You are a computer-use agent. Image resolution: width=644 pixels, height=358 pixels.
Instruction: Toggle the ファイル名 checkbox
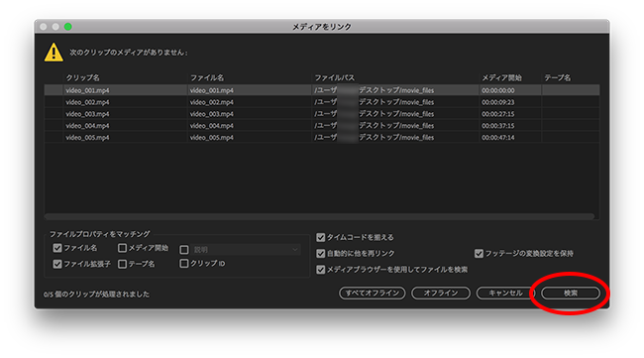57,248
